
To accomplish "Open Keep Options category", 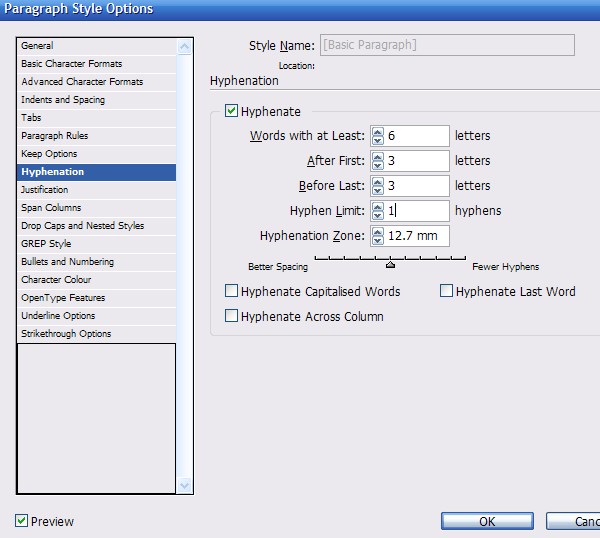I will pyautogui.click(x=97, y=154).
